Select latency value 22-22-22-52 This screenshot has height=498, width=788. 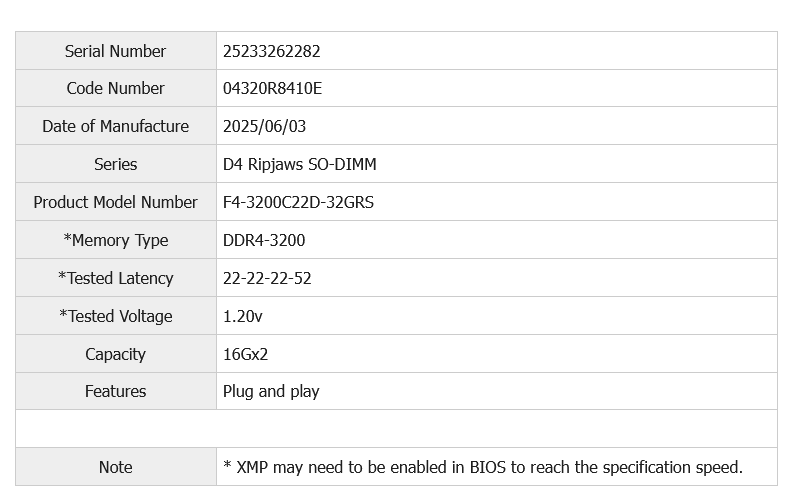coord(267,279)
